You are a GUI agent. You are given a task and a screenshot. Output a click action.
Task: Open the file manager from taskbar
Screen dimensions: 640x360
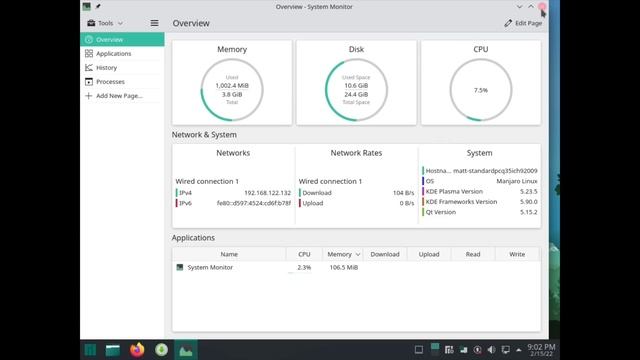coord(113,350)
